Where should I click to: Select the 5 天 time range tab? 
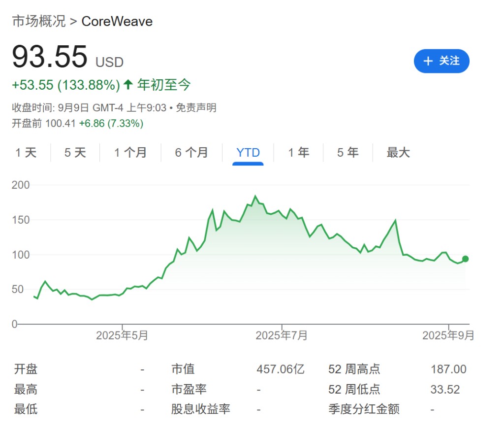pyautogui.click(x=75, y=153)
